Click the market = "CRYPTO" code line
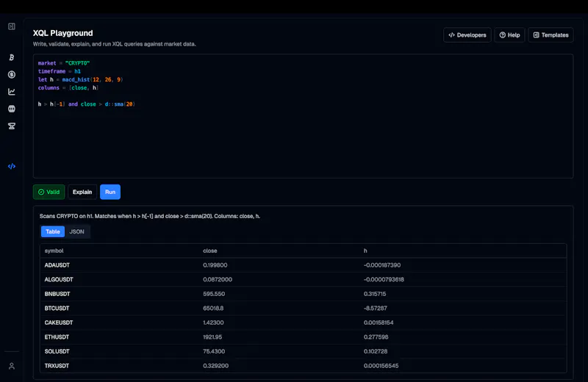The image size is (588, 382). tap(64, 63)
